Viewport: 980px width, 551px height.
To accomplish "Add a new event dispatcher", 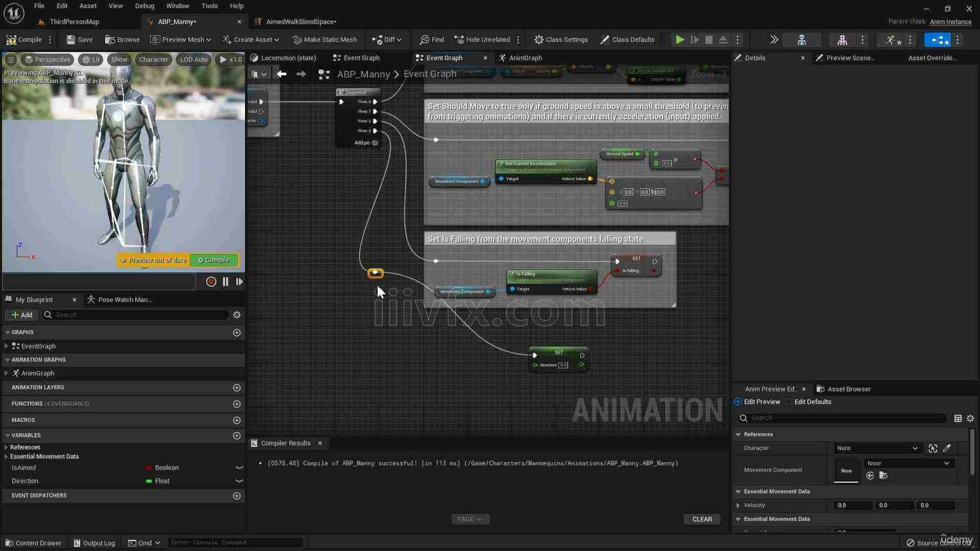I will click(237, 496).
